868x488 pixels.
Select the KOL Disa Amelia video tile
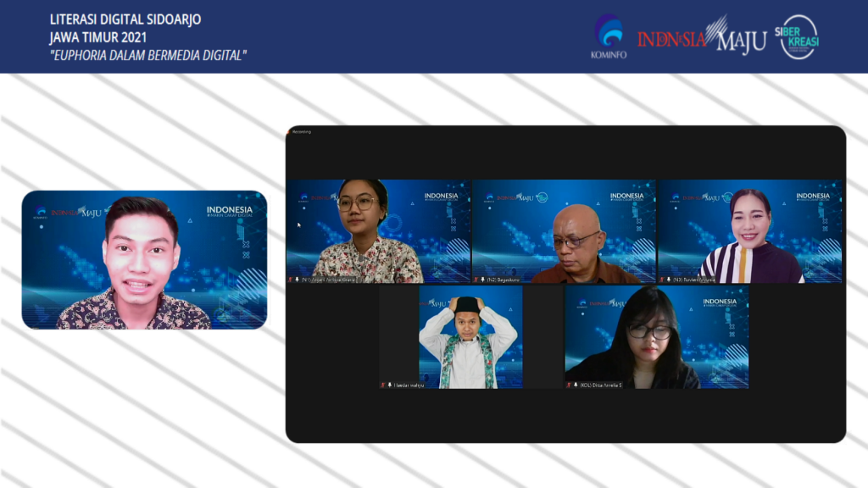656,335
